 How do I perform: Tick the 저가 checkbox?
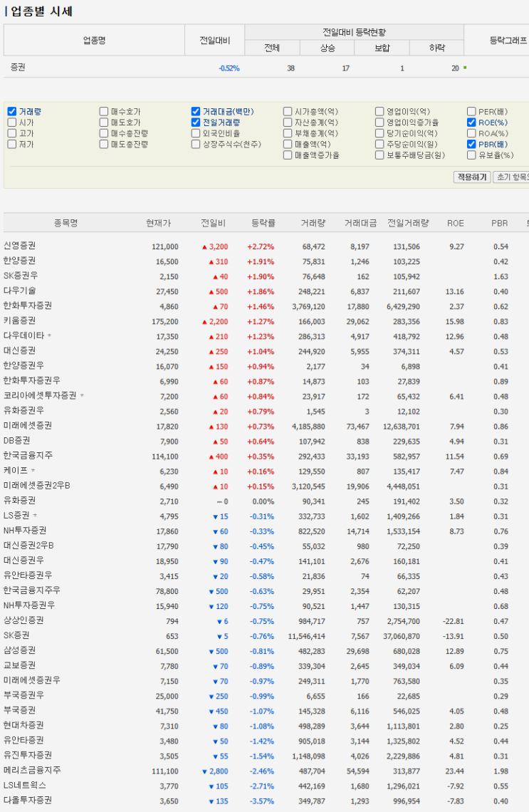[12, 144]
